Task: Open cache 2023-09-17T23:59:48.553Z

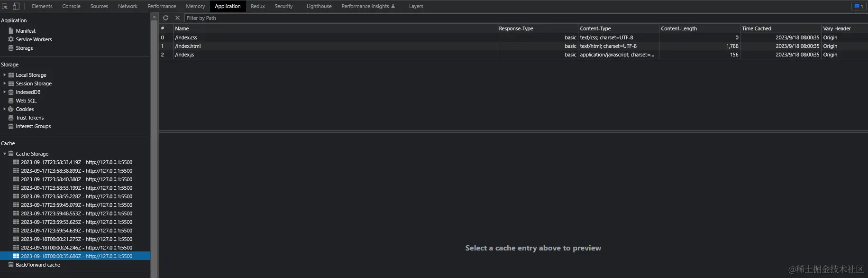Action: (75, 213)
